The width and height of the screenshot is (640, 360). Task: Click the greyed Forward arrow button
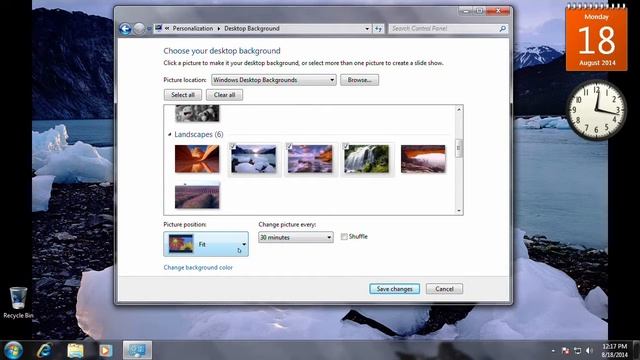(x=139, y=29)
